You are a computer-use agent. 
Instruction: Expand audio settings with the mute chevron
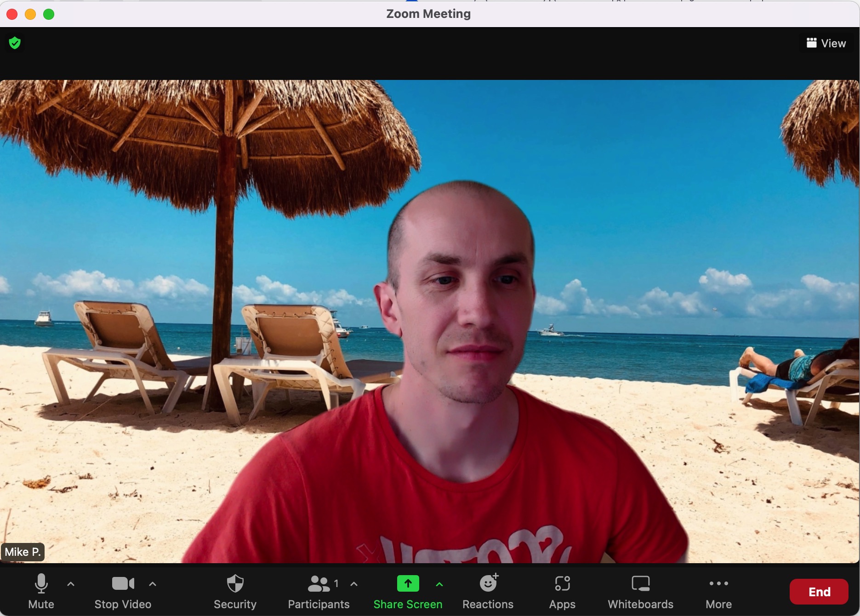point(71,584)
